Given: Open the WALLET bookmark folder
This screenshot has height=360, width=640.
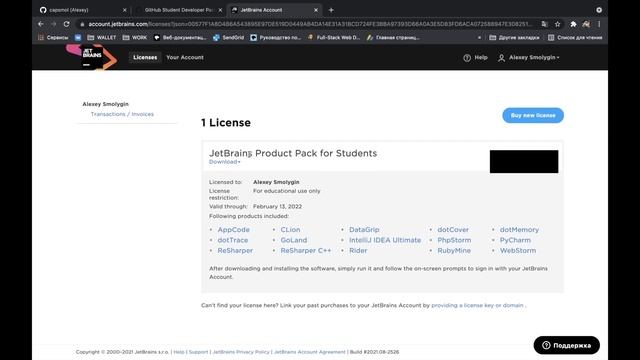Looking at the screenshot, I should [x=102, y=38].
